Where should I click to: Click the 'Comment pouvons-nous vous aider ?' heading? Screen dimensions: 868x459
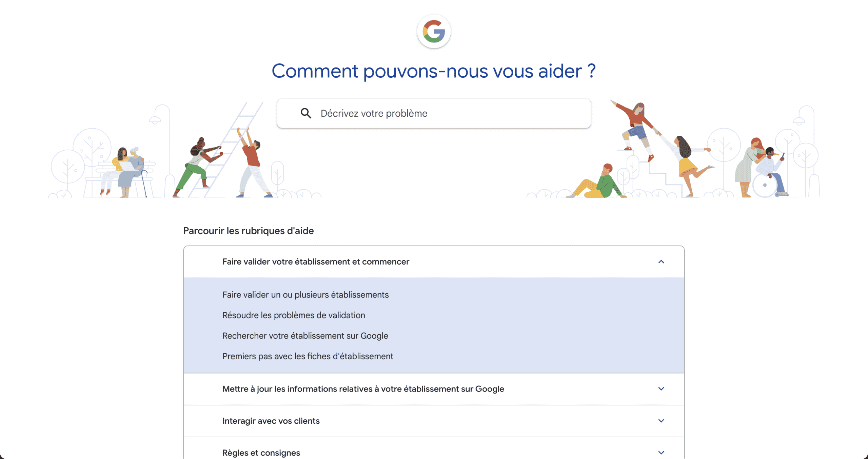[x=434, y=71]
